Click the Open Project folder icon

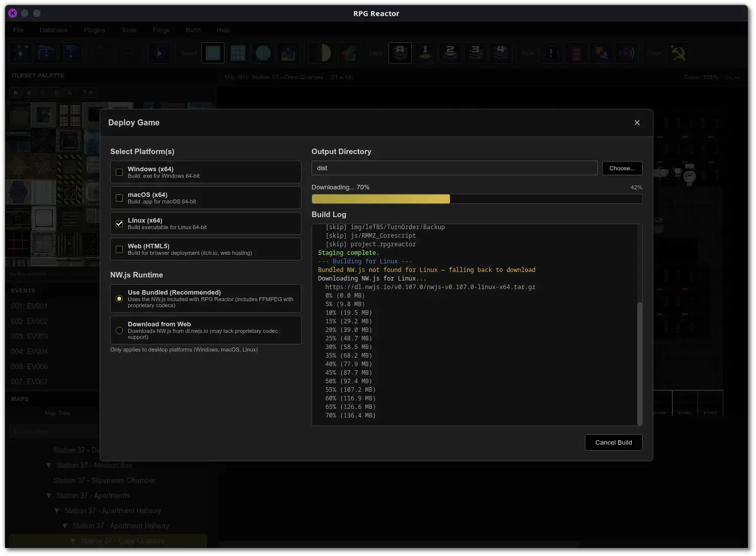point(46,53)
